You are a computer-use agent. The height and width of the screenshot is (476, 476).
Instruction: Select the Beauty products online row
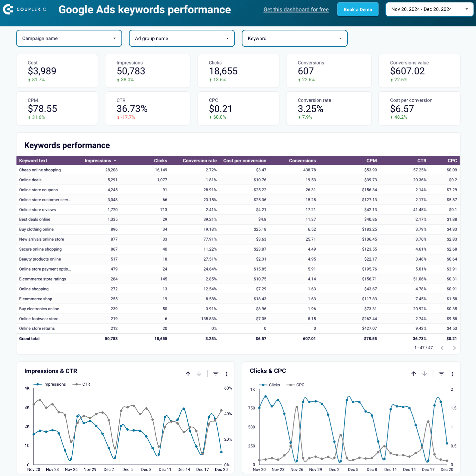238,259
